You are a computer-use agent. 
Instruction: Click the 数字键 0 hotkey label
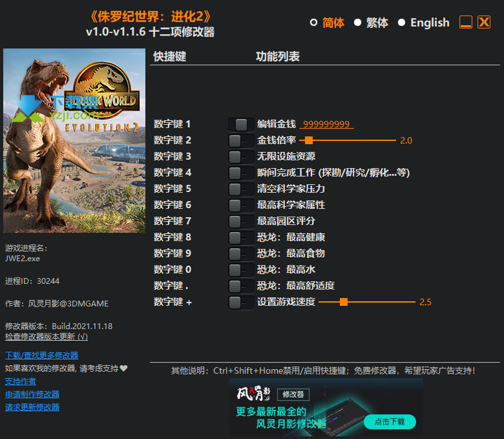[x=172, y=270]
